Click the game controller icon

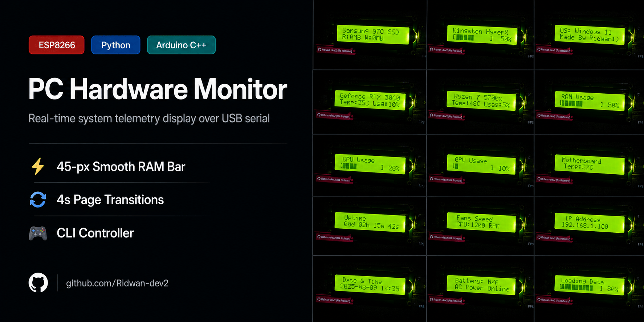(38, 233)
